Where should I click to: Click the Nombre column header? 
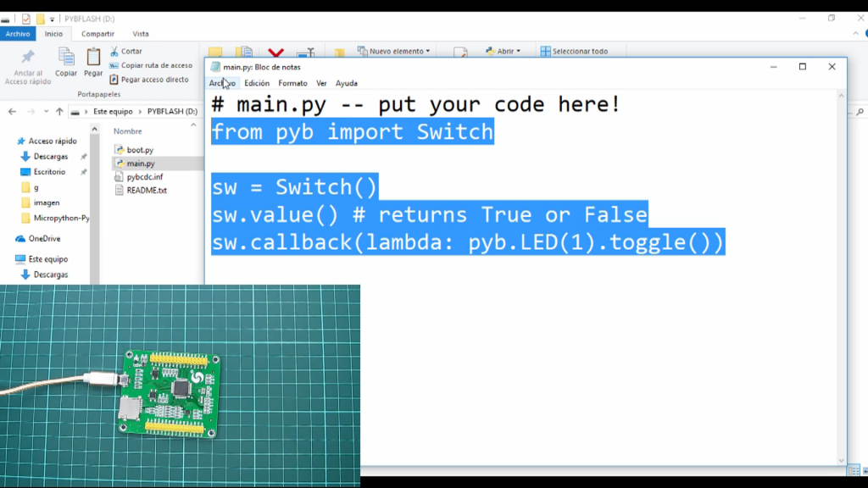(x=128, y=131)
